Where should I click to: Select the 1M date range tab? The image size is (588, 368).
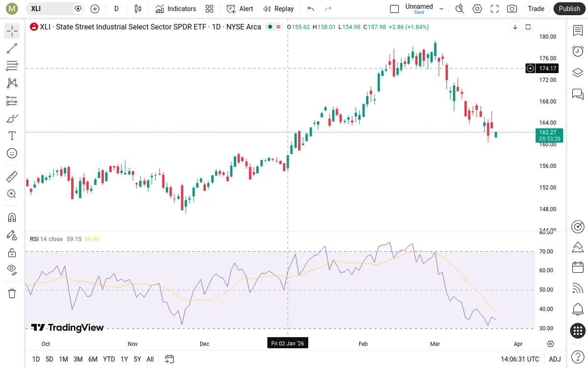(x=63, y=359)
